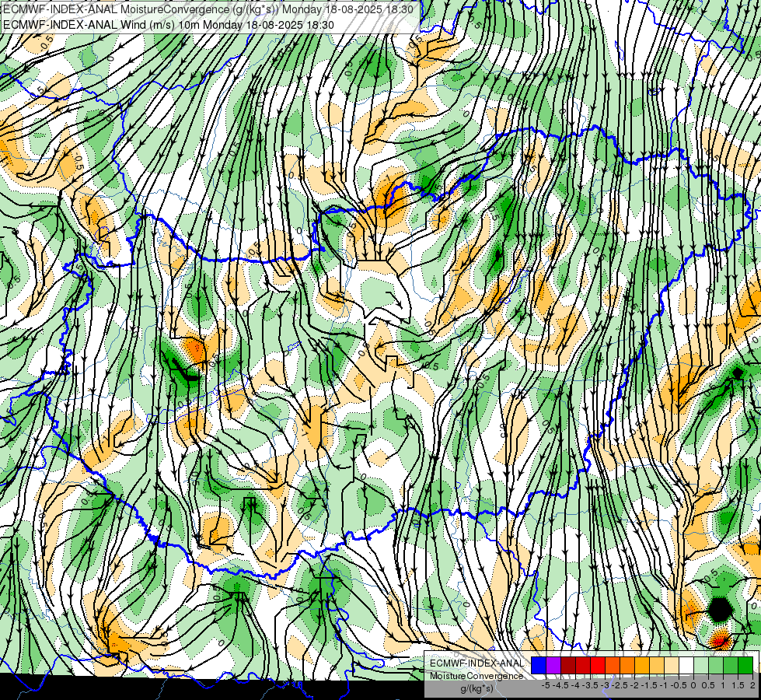Click the MoistureConvergence title line at top
The image size is (761, 700).
tap(208, 9)
